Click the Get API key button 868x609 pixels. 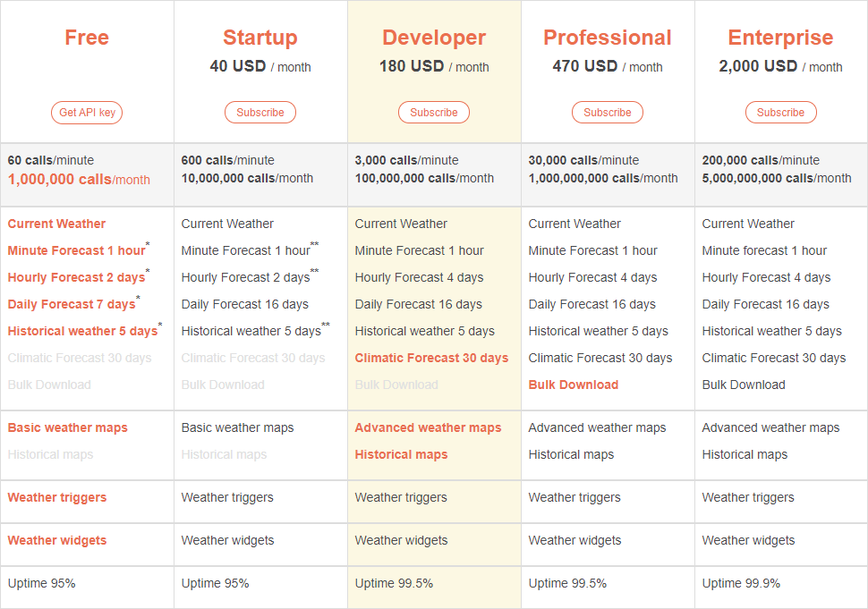pos(87,113)
